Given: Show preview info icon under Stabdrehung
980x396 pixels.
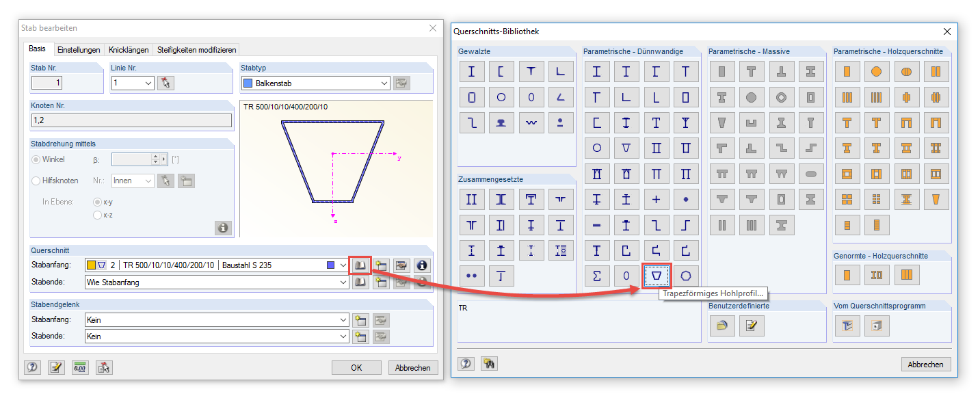Looking at the screenshot, I should click(223, 228).
